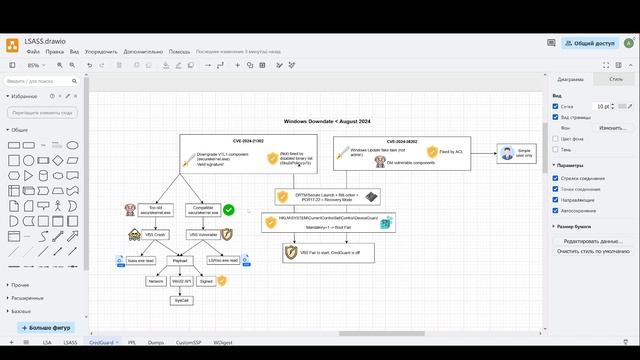Viewport: 640px width, 360px height.
Task: Click the Общий доступ share button
Action: coord(590,43)
